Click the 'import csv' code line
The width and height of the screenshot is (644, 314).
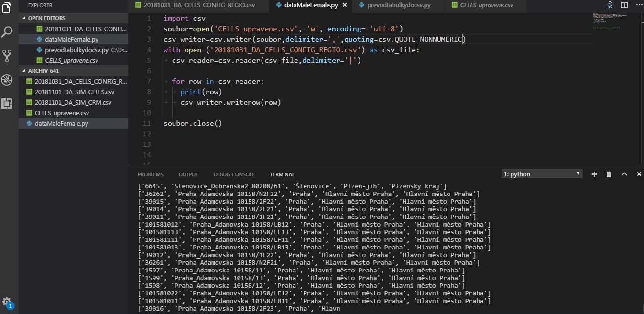pos(184,18)
